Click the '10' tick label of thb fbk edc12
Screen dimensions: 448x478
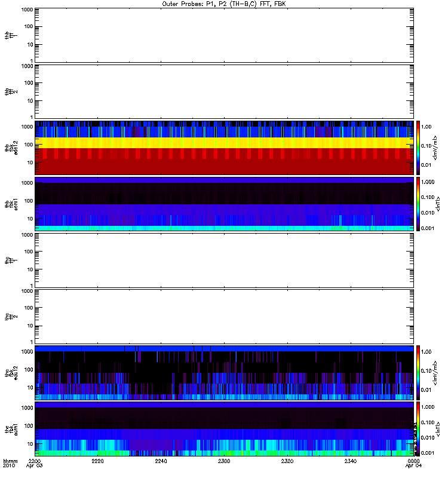(x=30, y=163)
